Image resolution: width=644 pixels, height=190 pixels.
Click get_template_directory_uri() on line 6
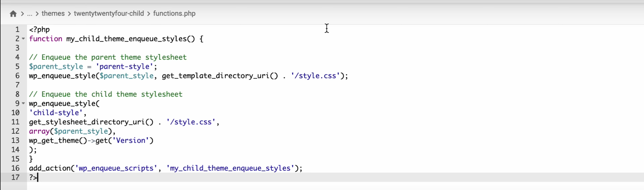(220, 76)
